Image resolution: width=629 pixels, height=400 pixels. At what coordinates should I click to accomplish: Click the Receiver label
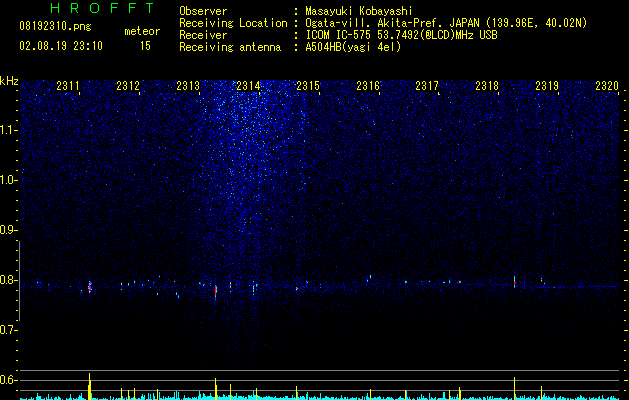click(203, 35)
